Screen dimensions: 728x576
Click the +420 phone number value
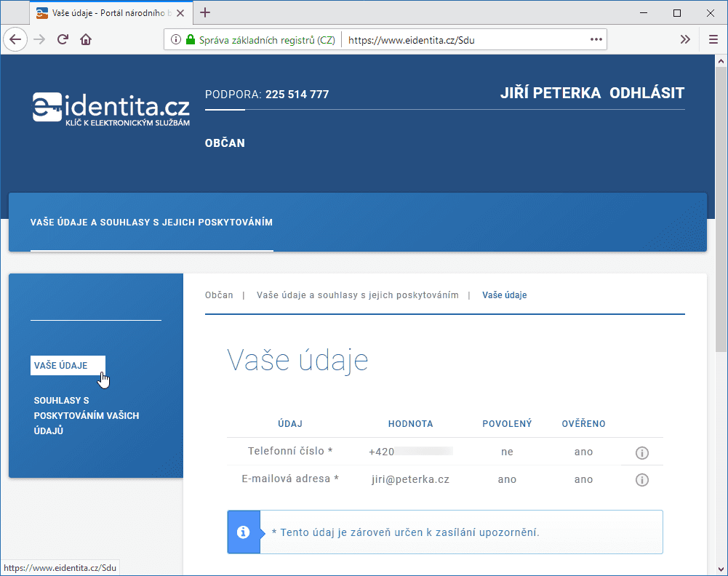click(x=410, y=452)
